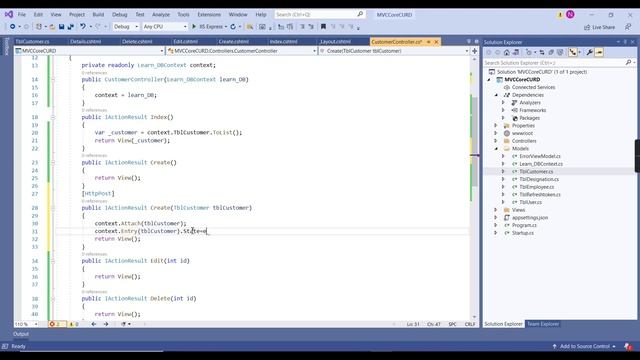Click the previous issue arrow below the editor
The width and height of the screenshot is (640, 360).
(x=93, y=324)
